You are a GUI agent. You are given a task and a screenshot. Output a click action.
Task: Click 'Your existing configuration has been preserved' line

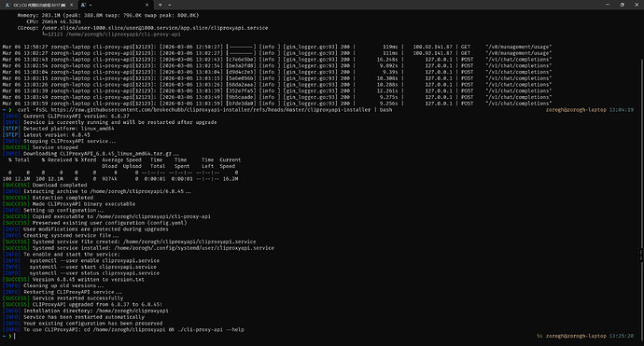click(x=82, y=324)
